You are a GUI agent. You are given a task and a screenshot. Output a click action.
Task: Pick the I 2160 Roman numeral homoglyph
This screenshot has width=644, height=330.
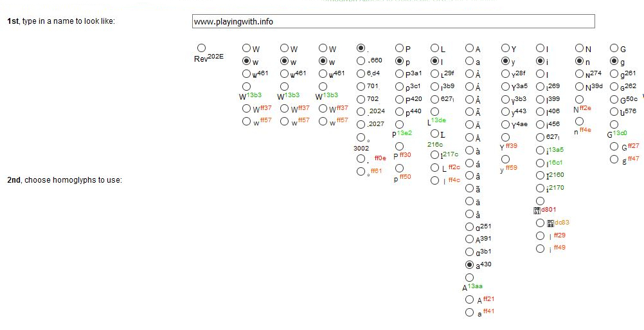click(x=540, y=175)
